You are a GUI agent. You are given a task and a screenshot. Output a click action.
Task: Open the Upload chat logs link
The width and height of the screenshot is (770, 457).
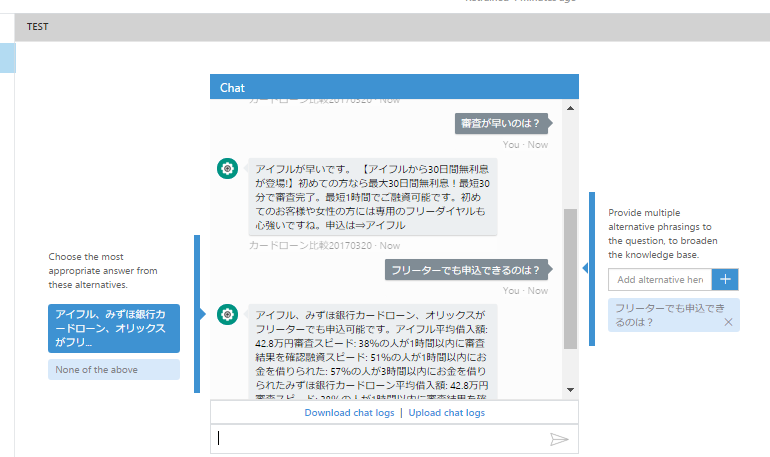pyautogui.click(x=446, y=413)
